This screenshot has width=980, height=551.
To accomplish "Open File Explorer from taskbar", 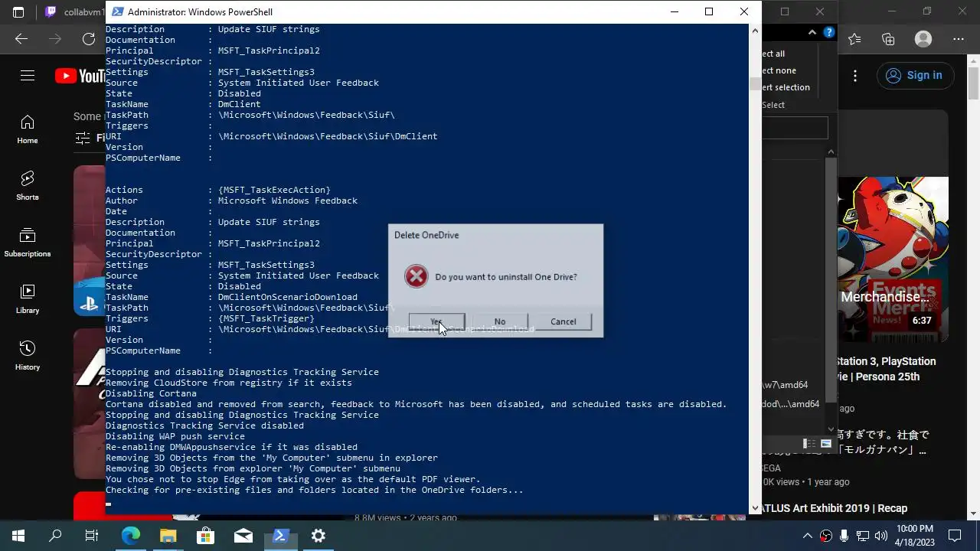I will [168, 536].
